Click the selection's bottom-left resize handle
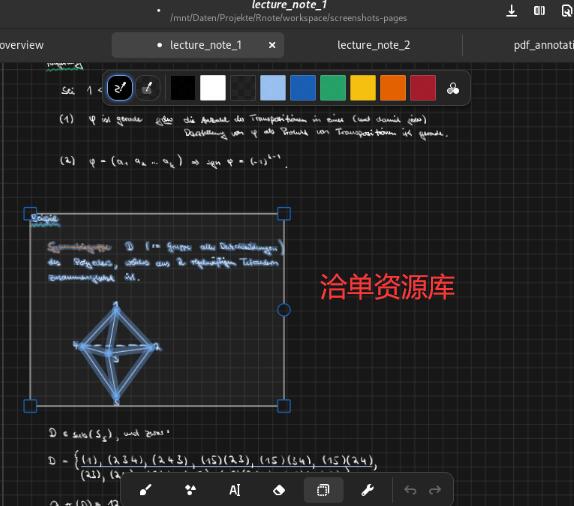Screen dimensions: 574x506 click(30, 406)
